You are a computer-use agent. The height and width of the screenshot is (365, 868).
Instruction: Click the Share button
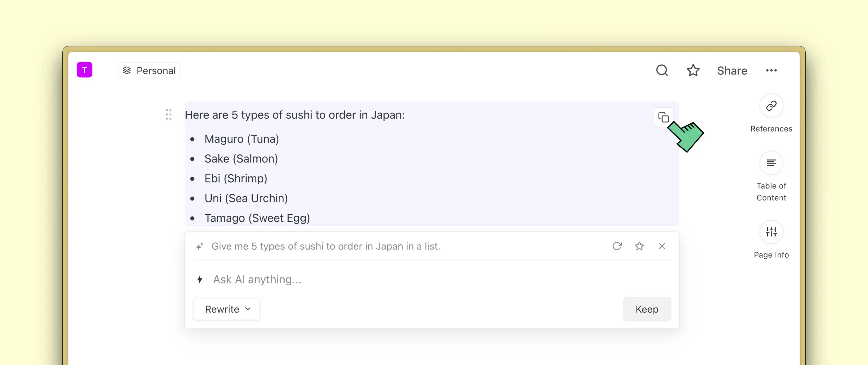[x=732, y=70]
